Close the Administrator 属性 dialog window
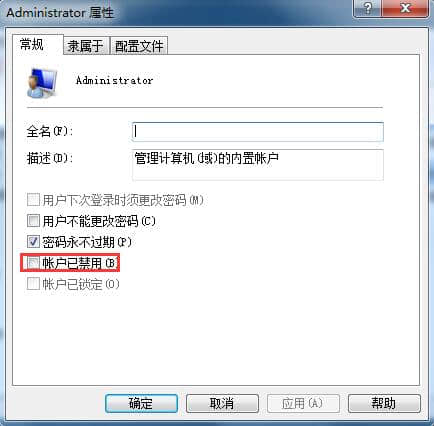 coord(405,8)
